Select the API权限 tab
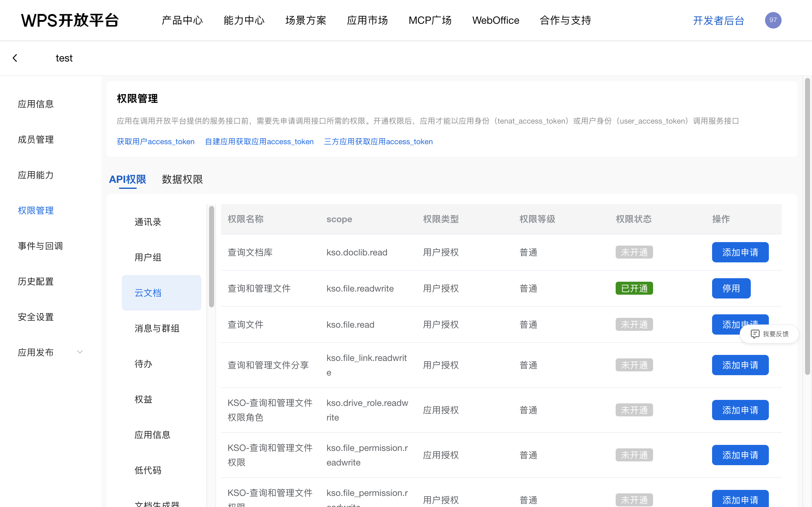This screenshot has width=812, height=507. tap(127, 179)
